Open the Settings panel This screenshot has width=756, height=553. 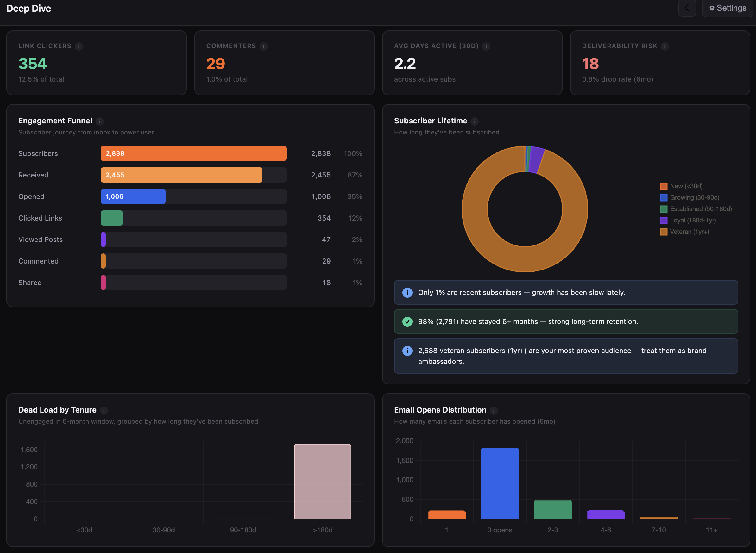(728, 8)
